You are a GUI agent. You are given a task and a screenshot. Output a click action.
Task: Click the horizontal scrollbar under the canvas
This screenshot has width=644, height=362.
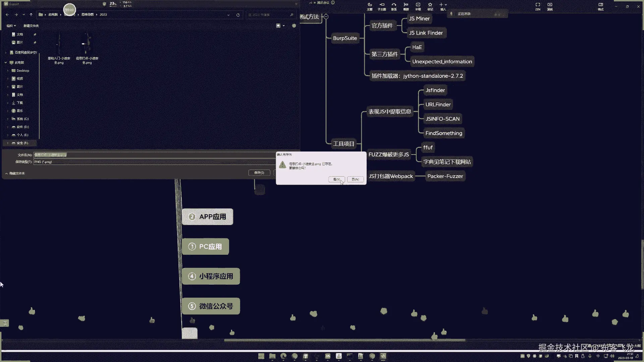coord(344,340)
